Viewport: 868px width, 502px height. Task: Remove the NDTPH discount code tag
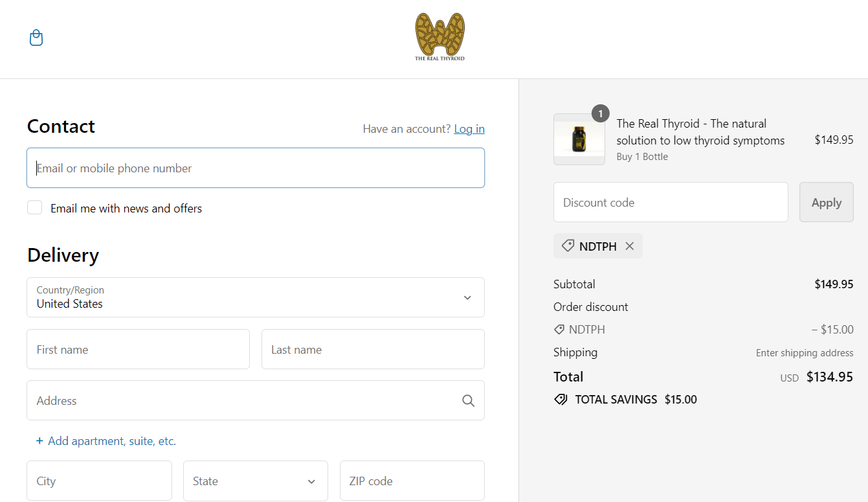click(x=630, y=246)
